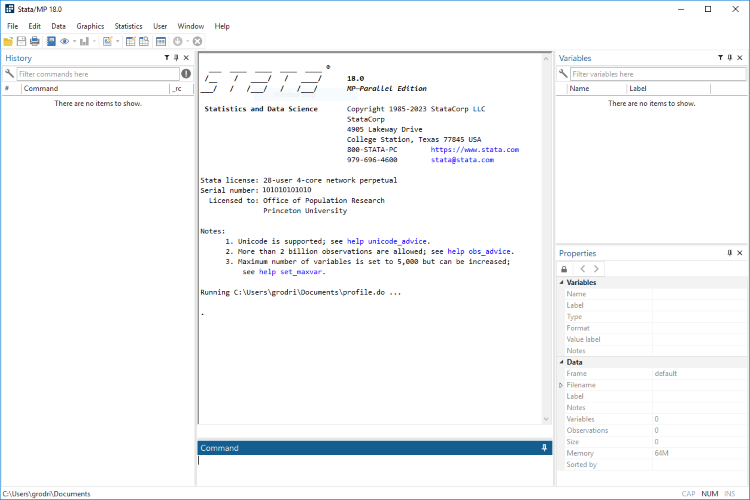The image size is (750, 500).
Task: Toggle pin on the Command panel
Action: coord(544,448)
